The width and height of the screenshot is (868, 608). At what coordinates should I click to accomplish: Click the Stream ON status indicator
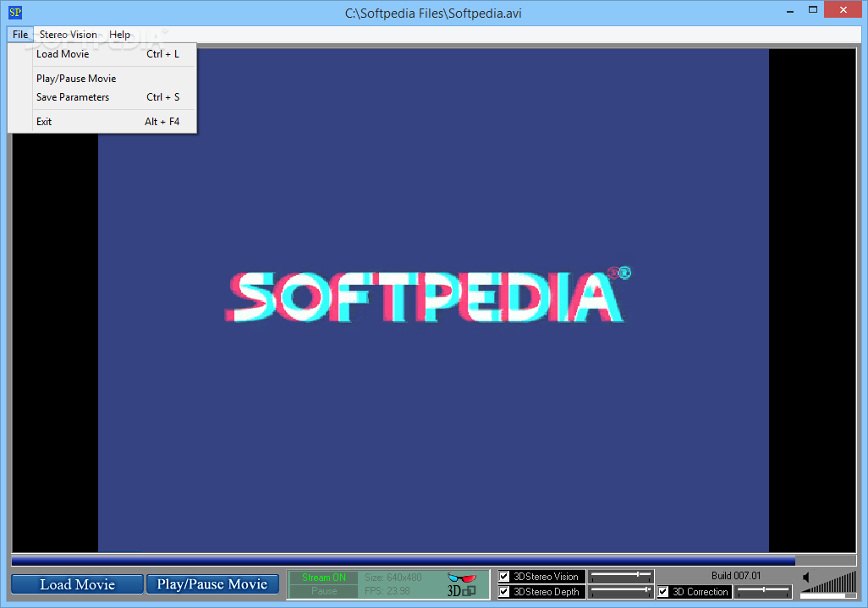324,578
